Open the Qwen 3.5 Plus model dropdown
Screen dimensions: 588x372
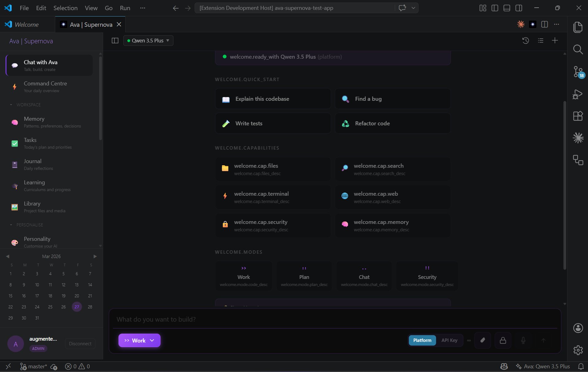point(148,41)
